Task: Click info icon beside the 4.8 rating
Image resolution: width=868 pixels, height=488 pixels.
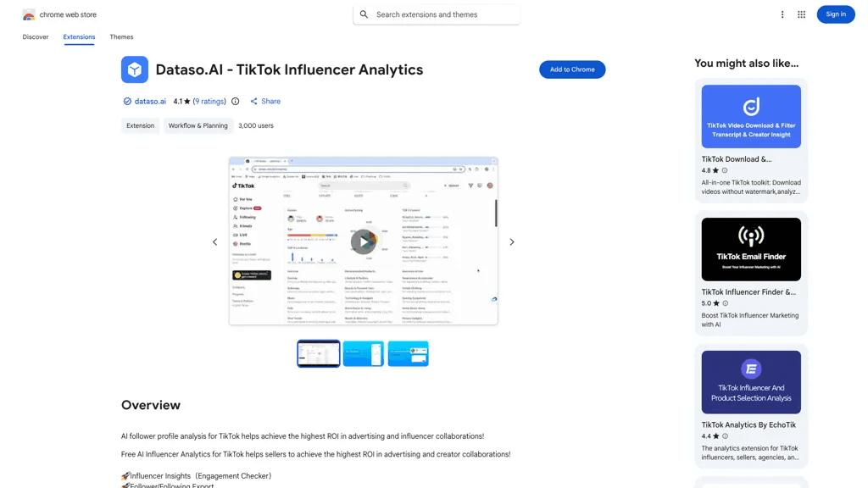Action: click(x=725, y=170)
